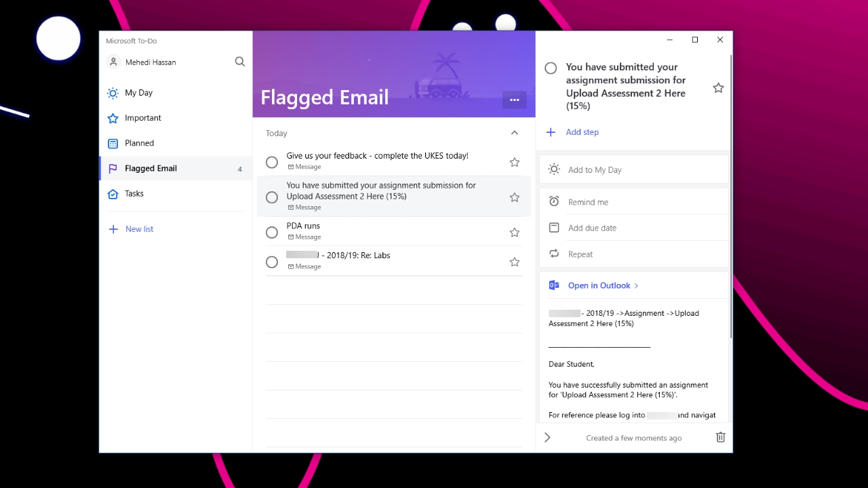868x488 pixels.
Task: Mark task important in the detail pane
Action: pyautogui.click(x=718, y=87)
